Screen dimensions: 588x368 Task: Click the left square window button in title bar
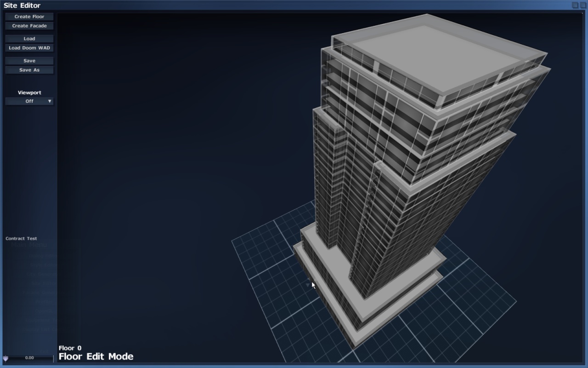coord(575,5)
